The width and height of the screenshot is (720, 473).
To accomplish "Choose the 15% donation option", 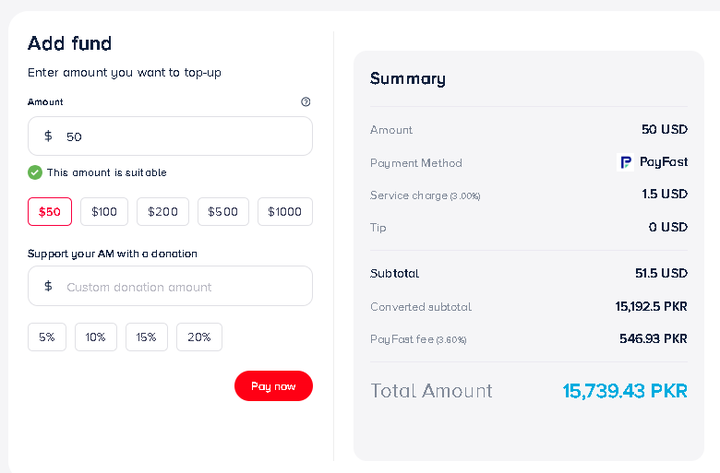I will tap(146, 337).
